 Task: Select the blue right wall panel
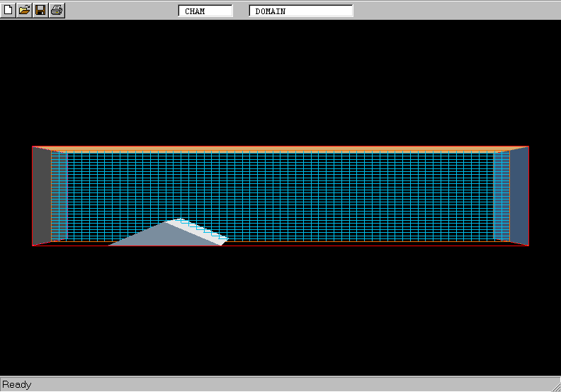[x=518, y=195]
